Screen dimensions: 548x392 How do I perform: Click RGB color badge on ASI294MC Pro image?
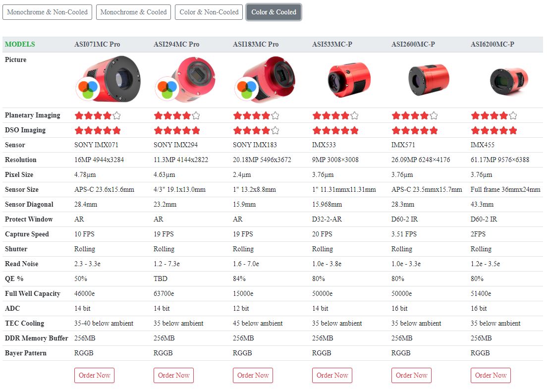tap(167, 89)
